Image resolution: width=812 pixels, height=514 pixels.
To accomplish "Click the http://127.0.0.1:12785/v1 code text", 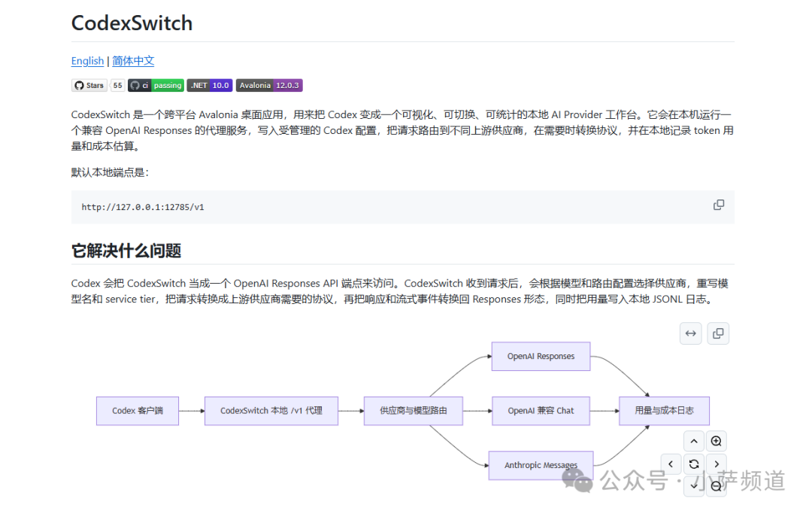I will coord(143,207).
